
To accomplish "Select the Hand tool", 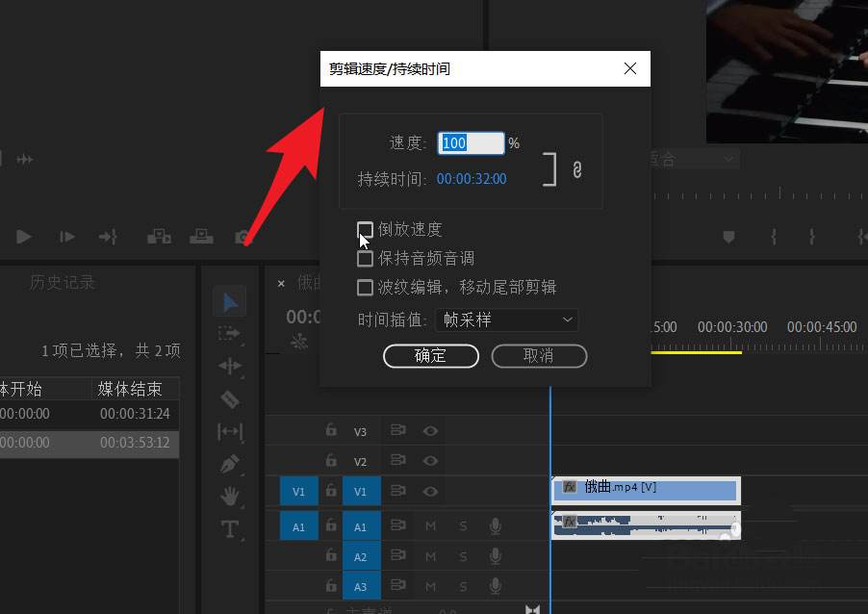I will [230, 496].
